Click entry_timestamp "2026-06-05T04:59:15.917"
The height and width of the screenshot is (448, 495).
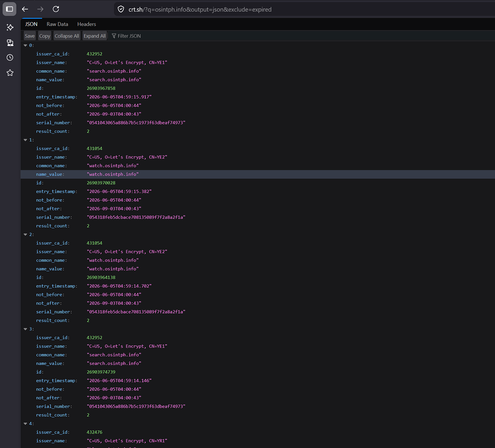[x=119, y=97]
